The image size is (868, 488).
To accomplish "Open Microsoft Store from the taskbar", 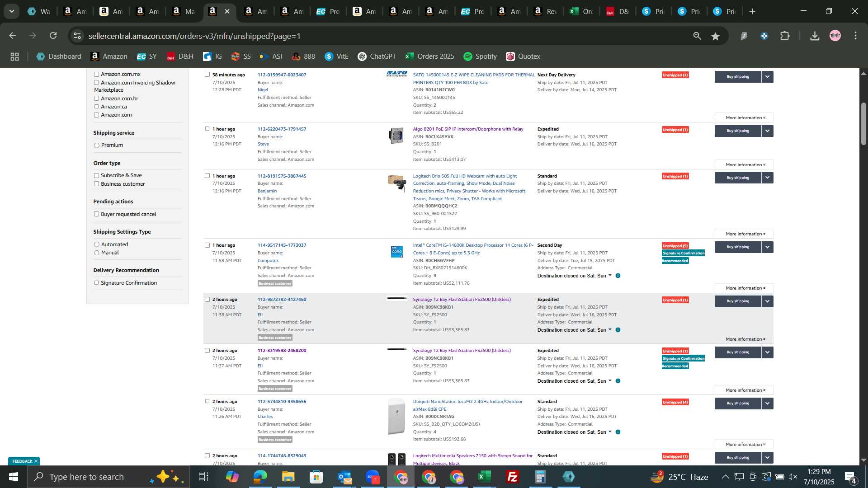I will [x=316, y=477].
